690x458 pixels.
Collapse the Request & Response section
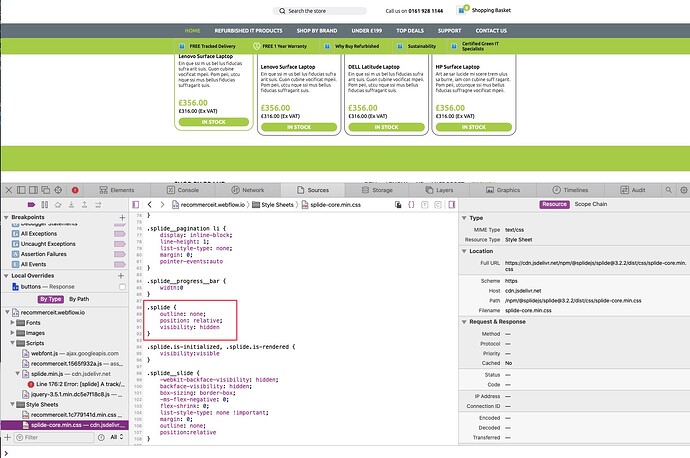pyautogui.click(x=464, y=322)
